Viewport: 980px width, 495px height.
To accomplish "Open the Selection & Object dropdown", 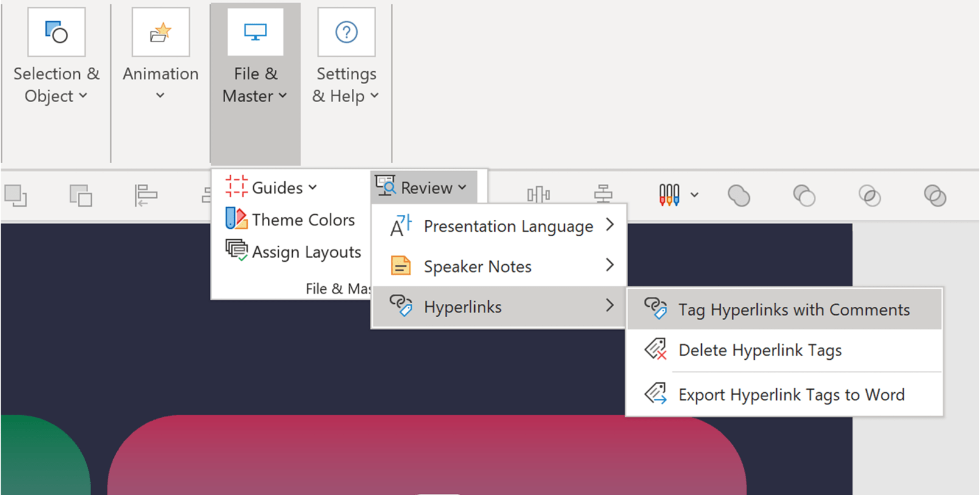I will point(56,85).
